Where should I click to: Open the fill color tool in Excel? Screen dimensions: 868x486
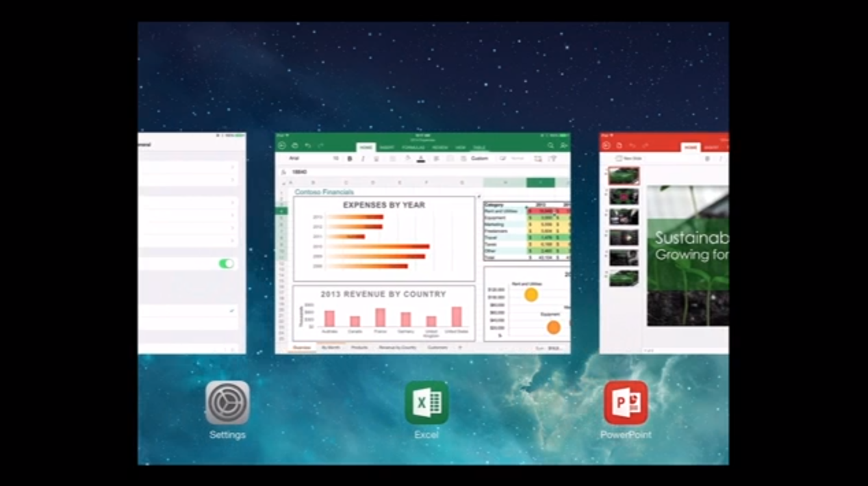coord(407,159)
